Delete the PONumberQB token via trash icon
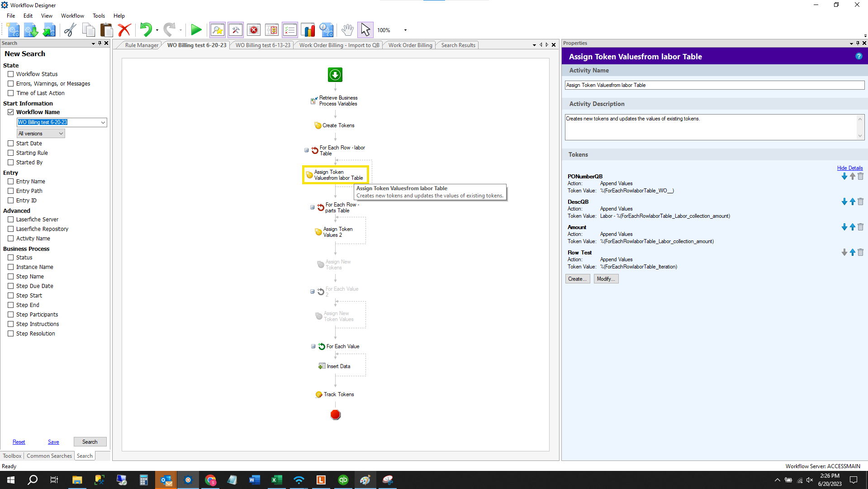 [x=860, y=177]
